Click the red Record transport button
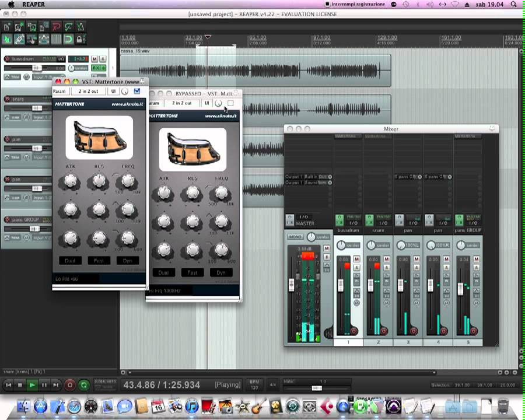 [x=69, y=385]
